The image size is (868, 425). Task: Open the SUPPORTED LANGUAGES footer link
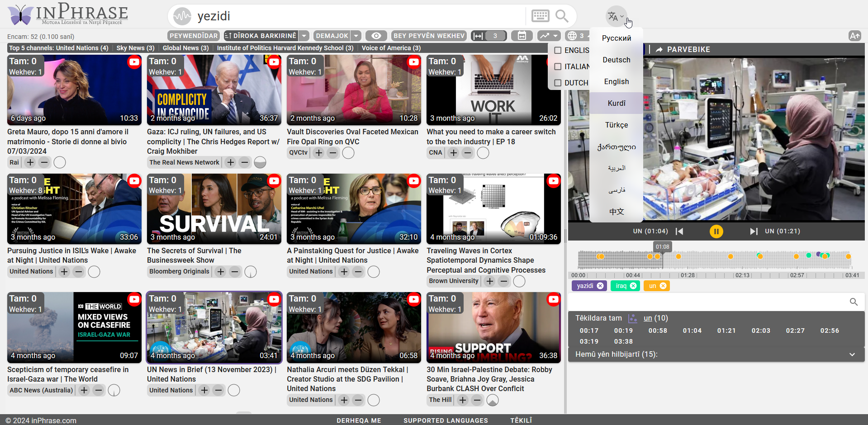click(446, 420)
